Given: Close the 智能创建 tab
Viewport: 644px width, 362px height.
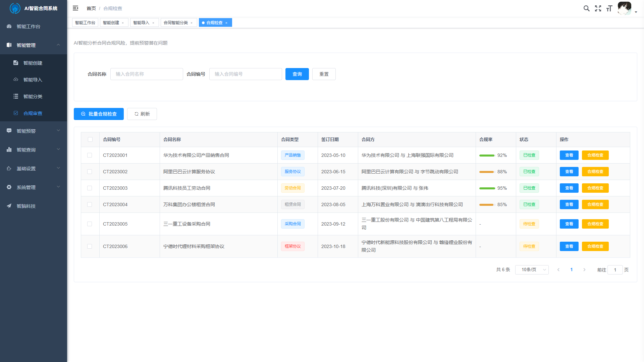Looking at the screenshot, I should tap(123, 22).
